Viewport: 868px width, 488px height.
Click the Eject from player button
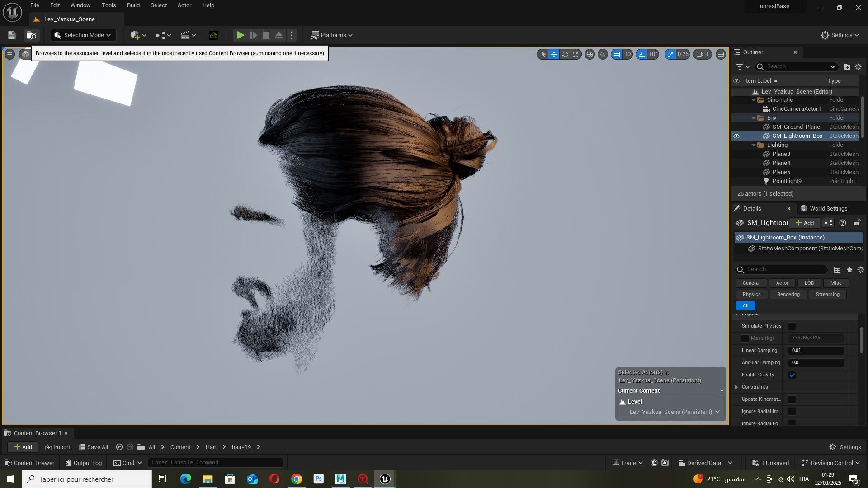tap(279, 35)
